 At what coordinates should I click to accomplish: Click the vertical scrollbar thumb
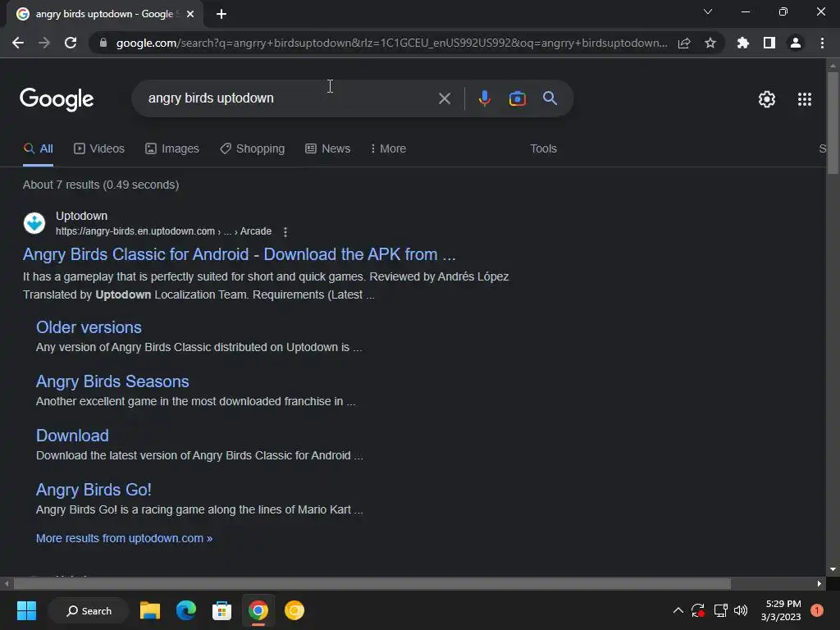pyautogui.click(x=833, y=123)
